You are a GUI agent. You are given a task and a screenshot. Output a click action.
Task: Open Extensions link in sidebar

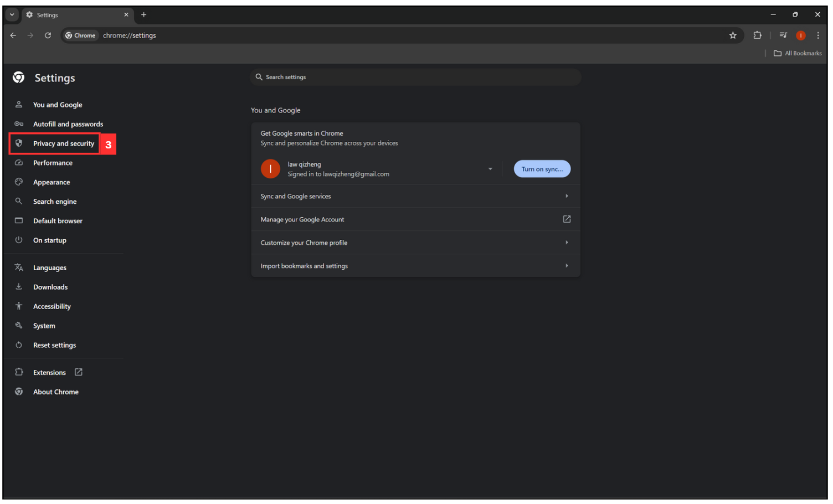click(49, 372)
